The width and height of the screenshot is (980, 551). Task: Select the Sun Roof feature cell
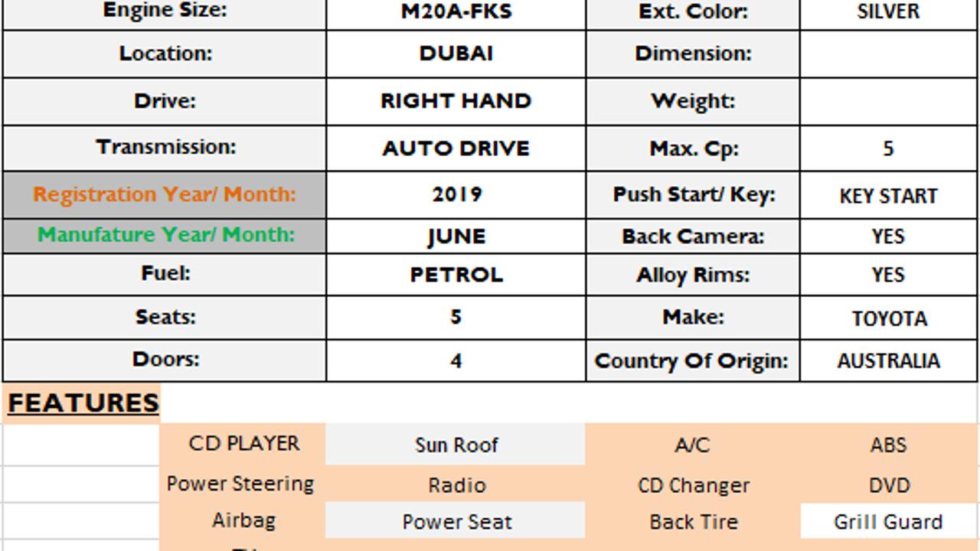pos(456,445)
